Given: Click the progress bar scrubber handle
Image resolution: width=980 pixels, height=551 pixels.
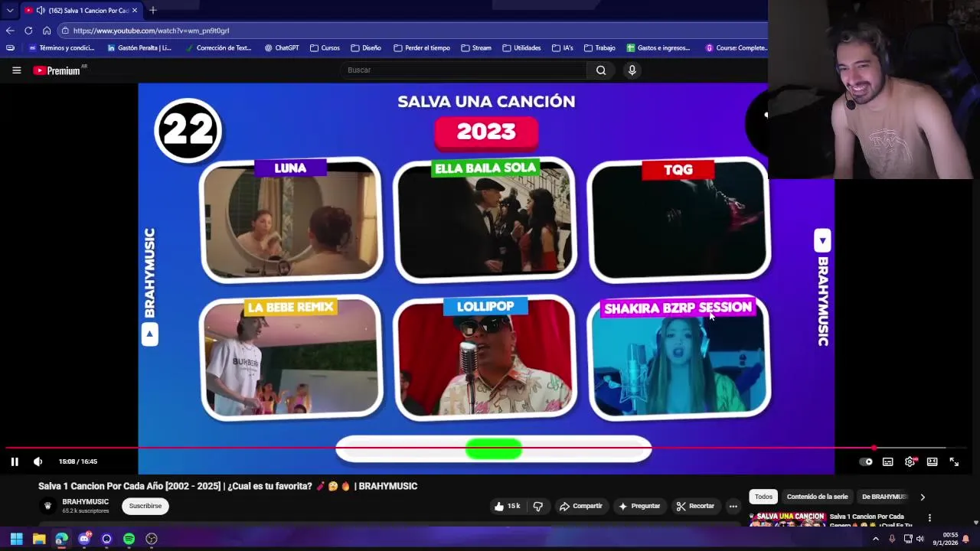Looking at the screenshot, I should click(x=874, y=448).
